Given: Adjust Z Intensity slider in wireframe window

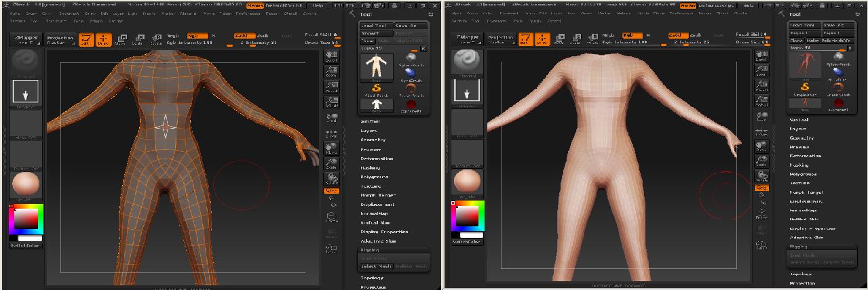Looking at the screenshot, I should pyautogui.click(x=259, y=43).
